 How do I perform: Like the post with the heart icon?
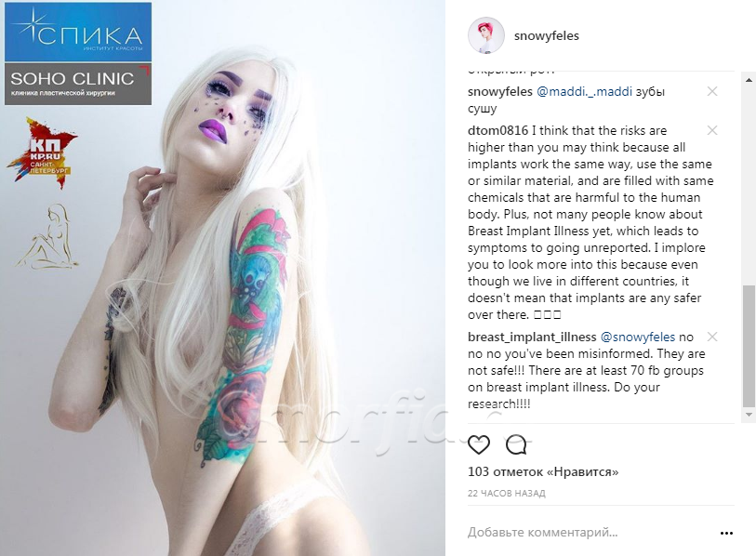pos(479,444)
